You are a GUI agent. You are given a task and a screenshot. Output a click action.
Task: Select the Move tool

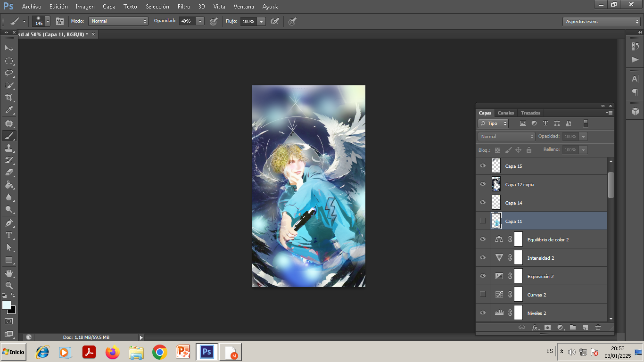(x=9, y=48)
